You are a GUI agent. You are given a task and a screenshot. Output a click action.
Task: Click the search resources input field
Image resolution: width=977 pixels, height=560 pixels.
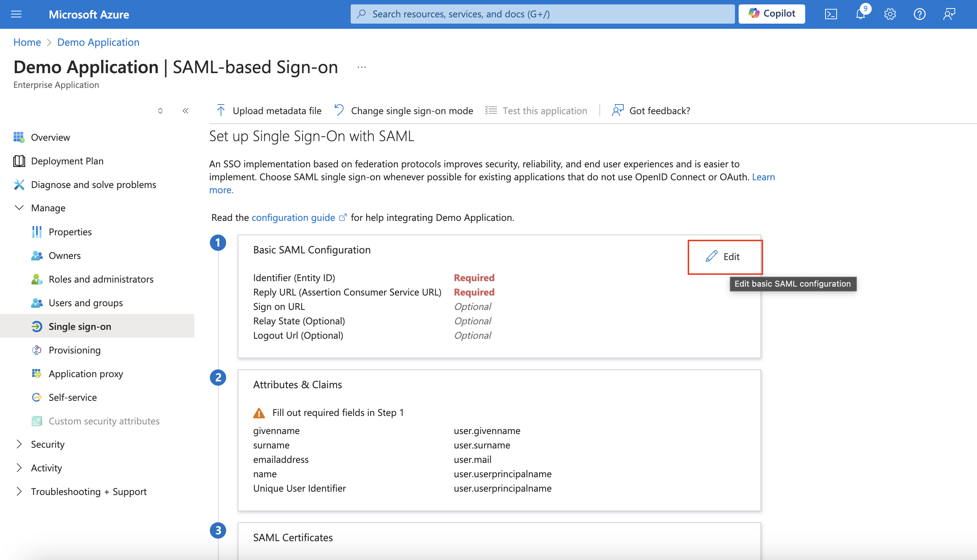coord(542,14)
